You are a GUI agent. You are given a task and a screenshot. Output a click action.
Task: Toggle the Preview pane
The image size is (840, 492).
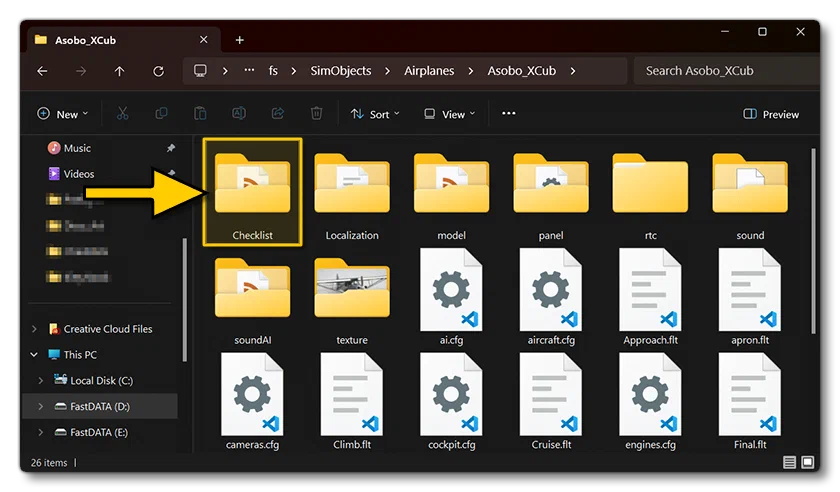[x=771, y=114]
